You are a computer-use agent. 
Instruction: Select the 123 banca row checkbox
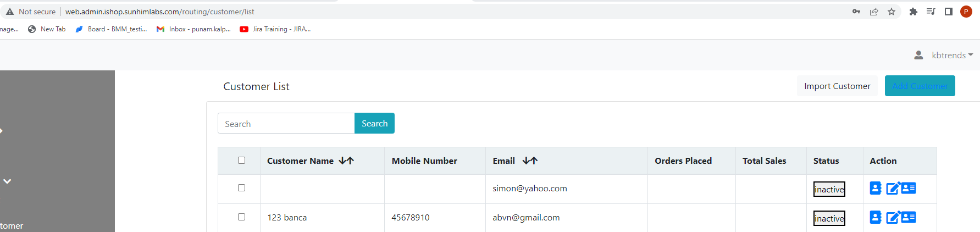pyautogui.click(x=241, y=217)
